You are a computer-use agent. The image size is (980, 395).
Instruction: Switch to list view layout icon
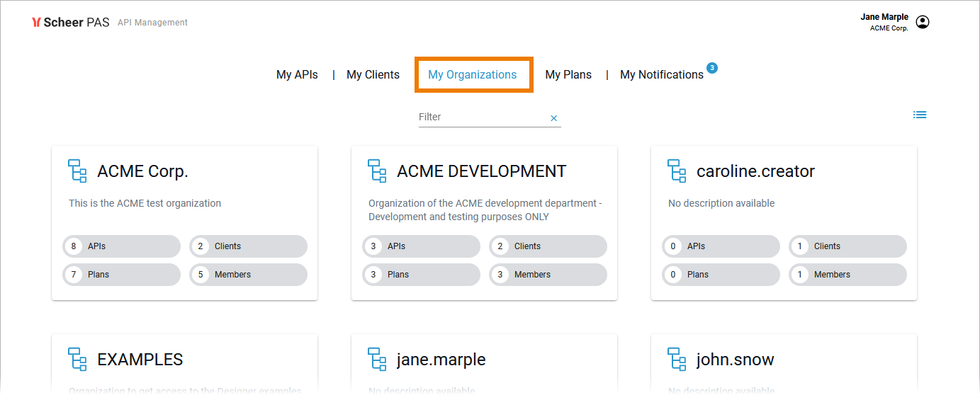click(x=920, y=115)
